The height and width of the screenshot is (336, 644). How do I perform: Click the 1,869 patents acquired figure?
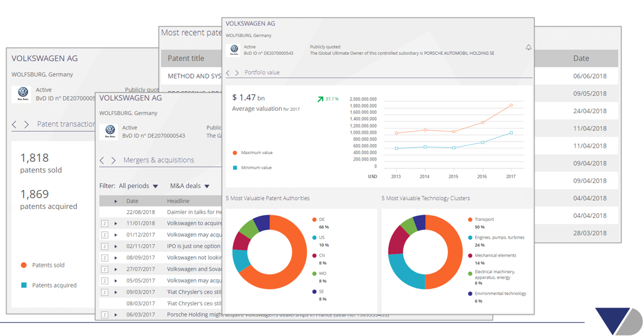(x=35, y=194)
